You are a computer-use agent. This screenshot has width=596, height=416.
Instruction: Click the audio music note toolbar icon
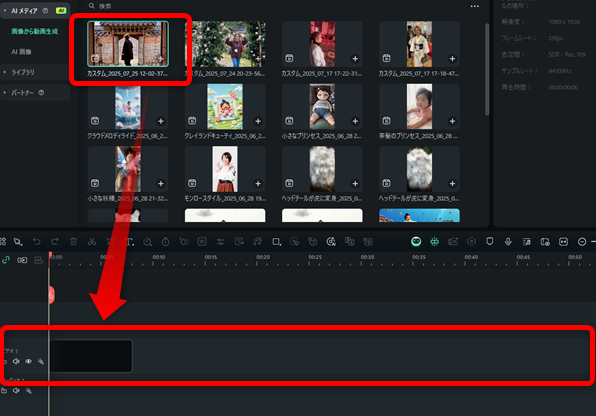point(258,241)
